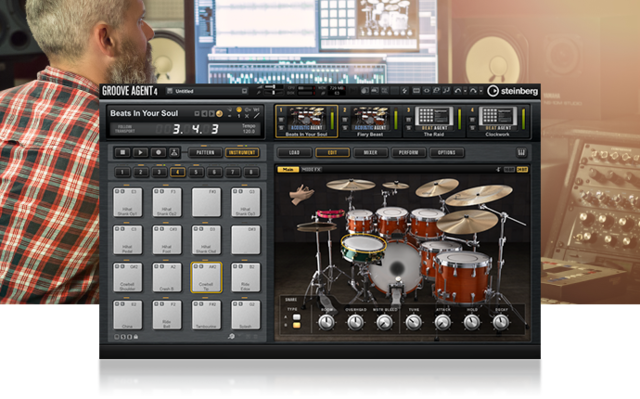Open the Options tab
The width and height of the screenshot is (640, 399).
pyautogui.click(x=447, y=153)
